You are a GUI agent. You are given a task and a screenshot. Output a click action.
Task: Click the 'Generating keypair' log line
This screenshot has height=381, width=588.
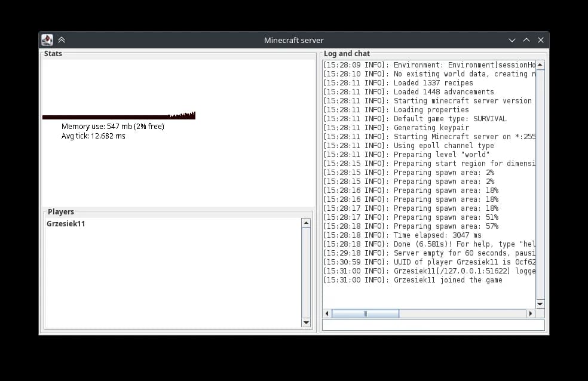(x=396, y=128)
